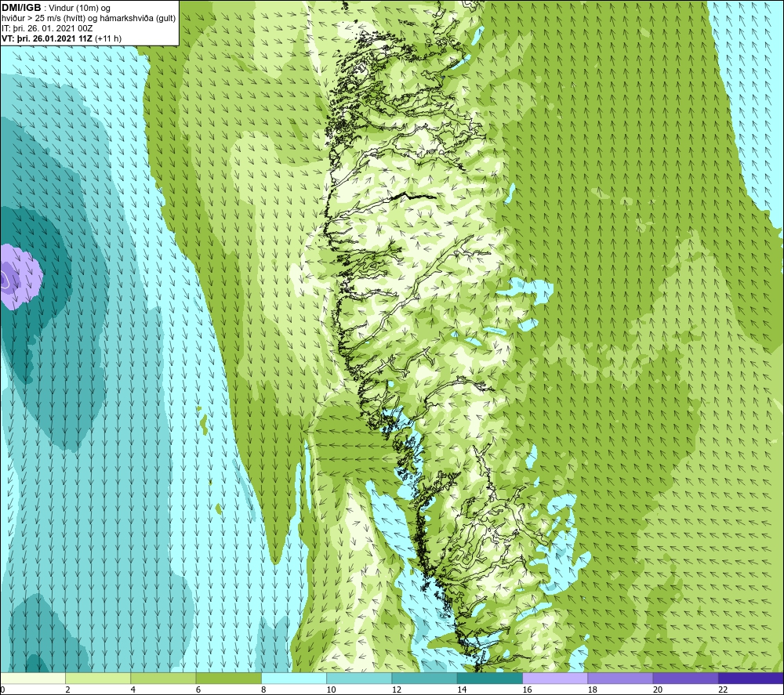
Task: Click the '22' legend tick label
Action: (x=723, y=690)
